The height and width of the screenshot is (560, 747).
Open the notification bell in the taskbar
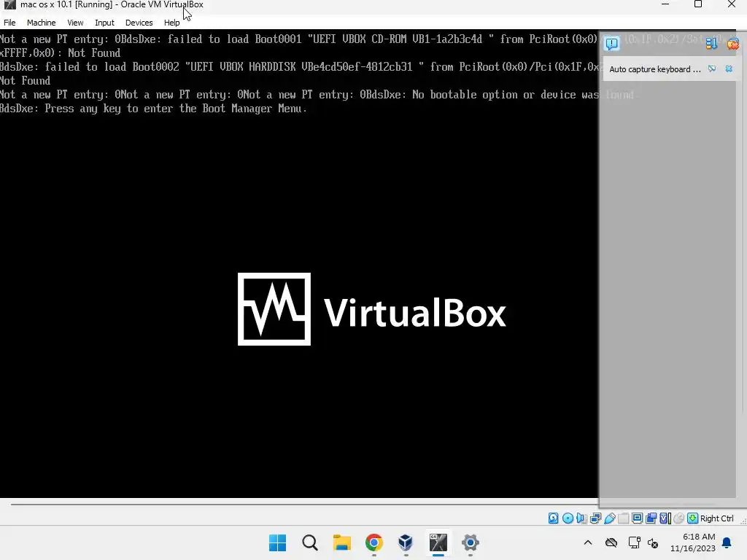point(727,542)
